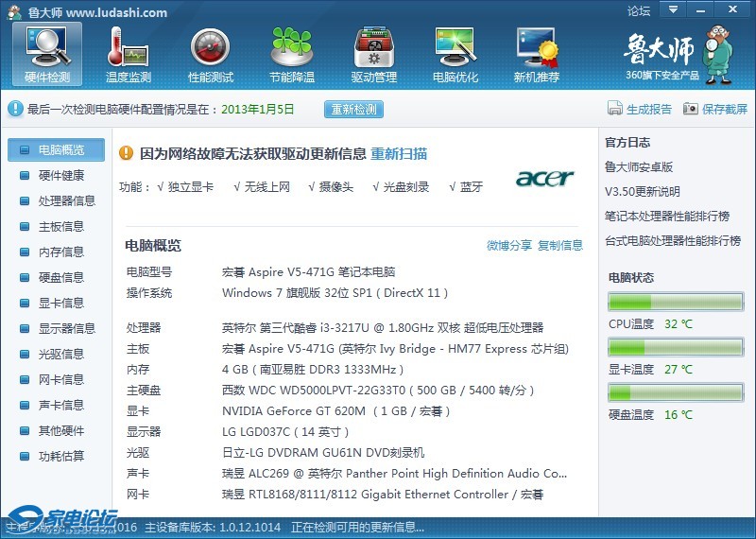Click the 微博分享 share link
Viewport: 756px width, 539px height.
(509, 245)
